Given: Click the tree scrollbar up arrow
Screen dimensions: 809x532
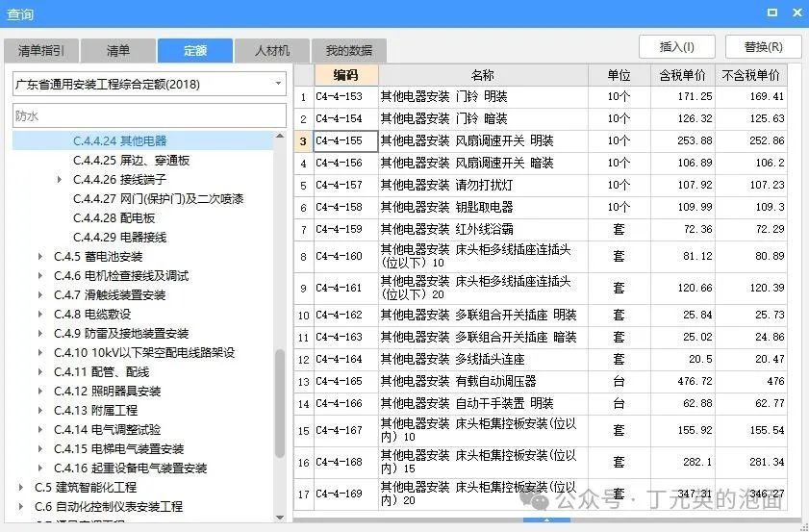Looking at the screenshot, I should pos(280,136).
